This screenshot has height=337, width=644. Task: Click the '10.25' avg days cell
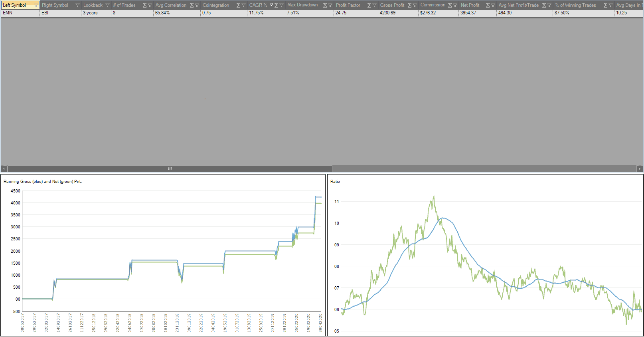click(x=629, y=13)
